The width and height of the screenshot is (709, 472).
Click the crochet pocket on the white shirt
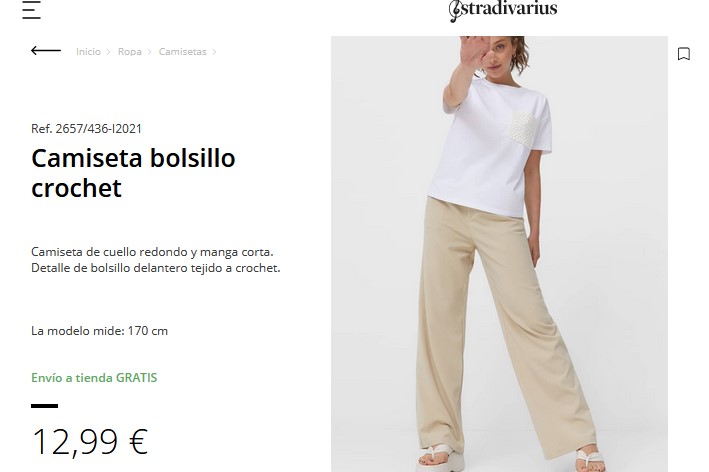(521, 128)
